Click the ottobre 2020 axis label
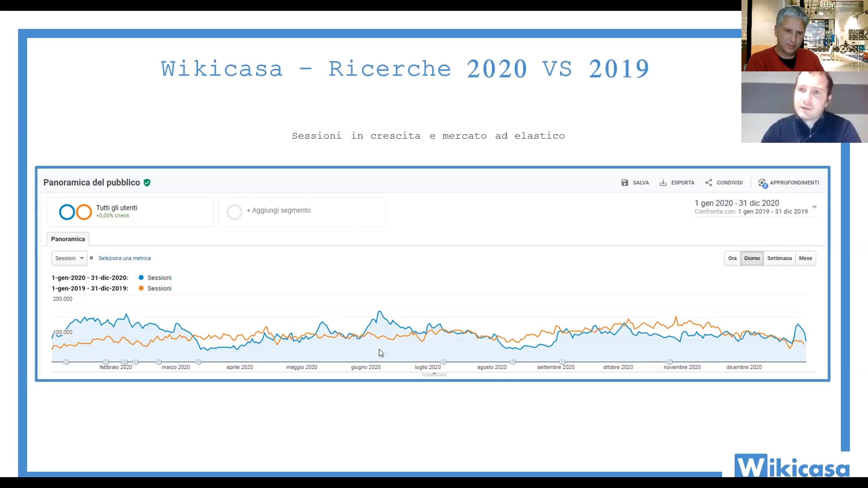The height and width of the screenshot is (488, 868). (x=618, y=367)
